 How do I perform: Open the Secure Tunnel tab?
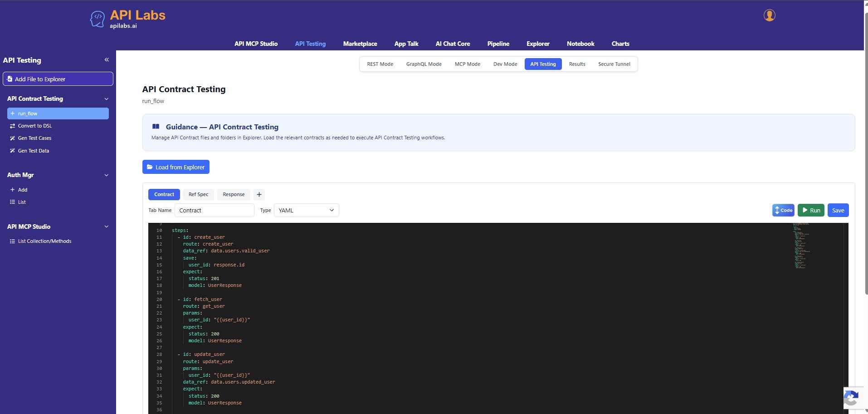(x=614, y=64)
